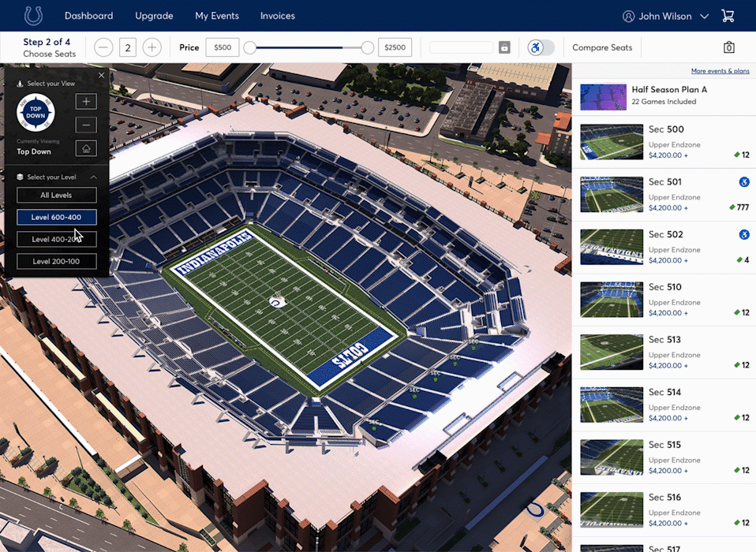
Task: Click the Half Season Plan A thumbnail
Action: pos(603,97)
